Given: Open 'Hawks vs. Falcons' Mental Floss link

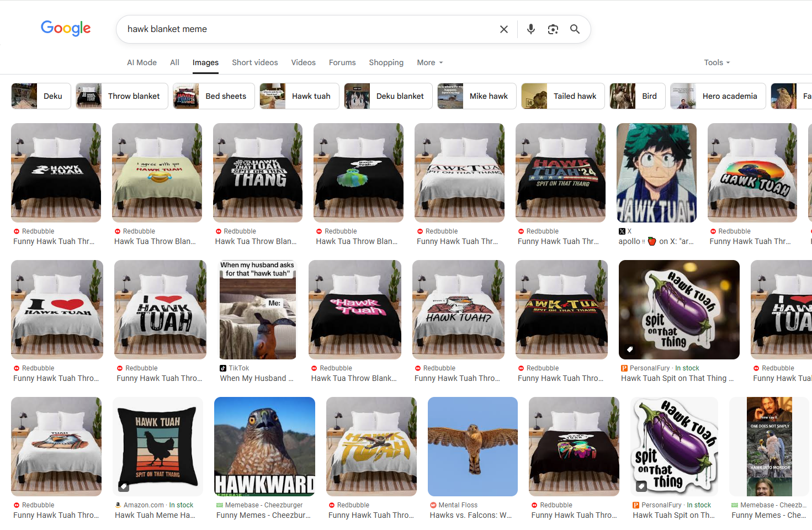Looking at the screenshot, I should pyautogui.click(x=471, y=515).
